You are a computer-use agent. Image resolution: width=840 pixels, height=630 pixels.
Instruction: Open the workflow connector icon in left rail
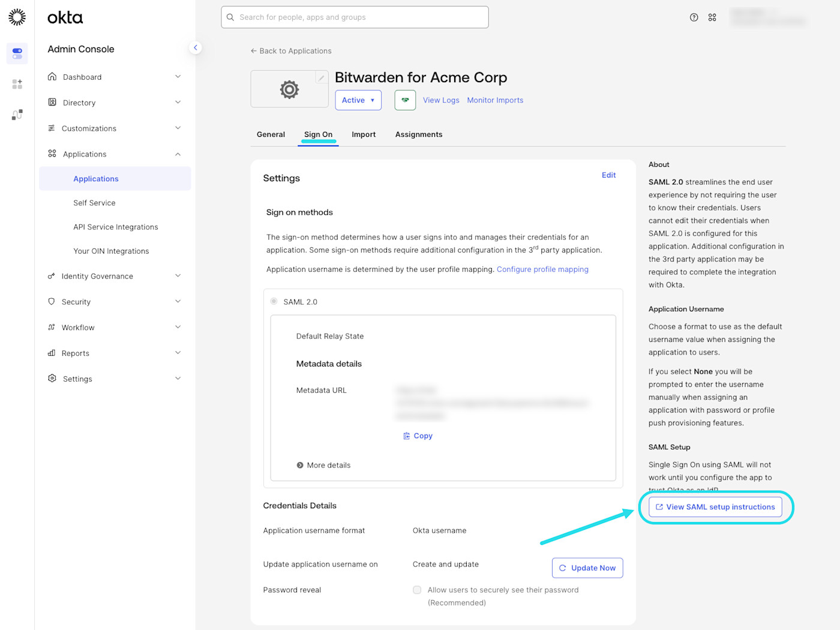pyautogui.click(x=17, y=115)
